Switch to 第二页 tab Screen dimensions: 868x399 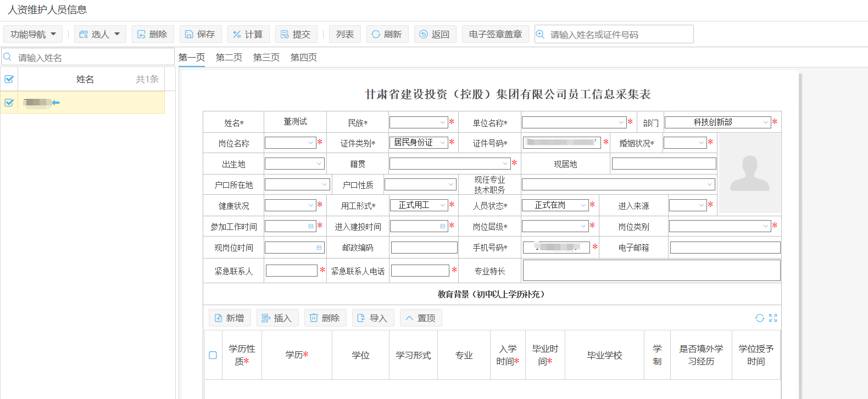tap(229, 57)
